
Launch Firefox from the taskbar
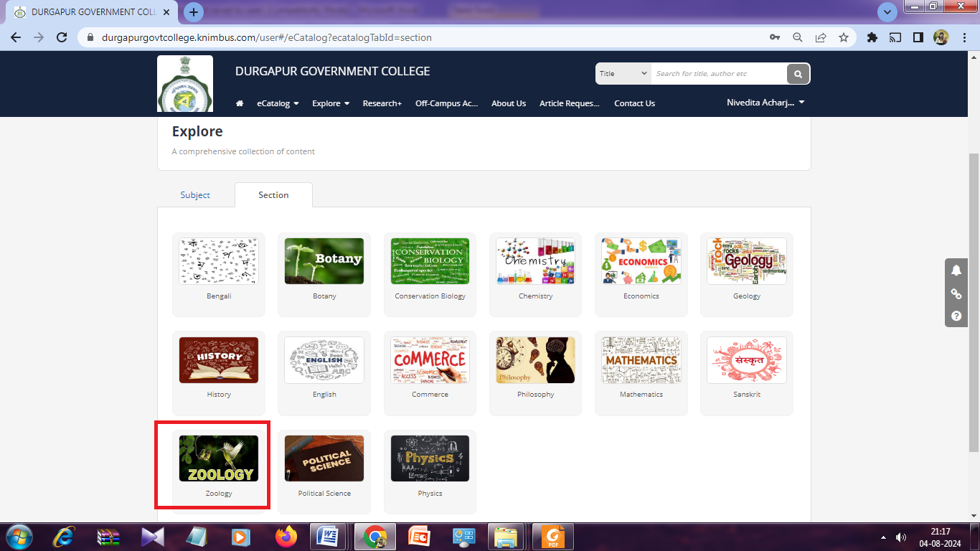coord(286,536)
